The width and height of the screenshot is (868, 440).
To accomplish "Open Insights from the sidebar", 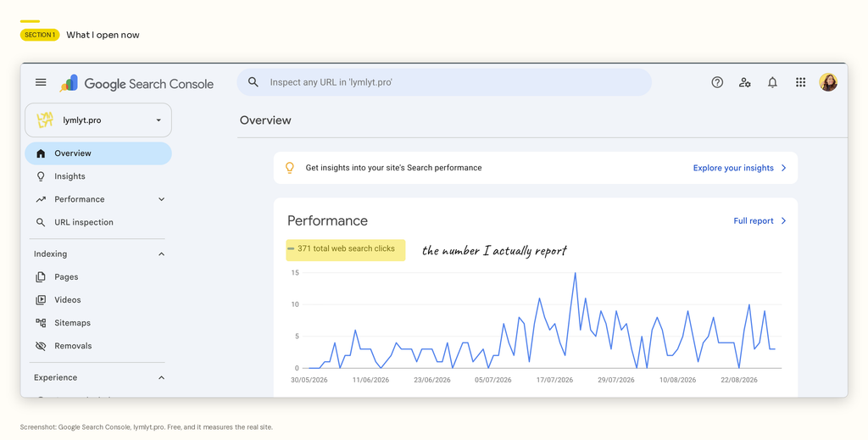I will point(98,176).
